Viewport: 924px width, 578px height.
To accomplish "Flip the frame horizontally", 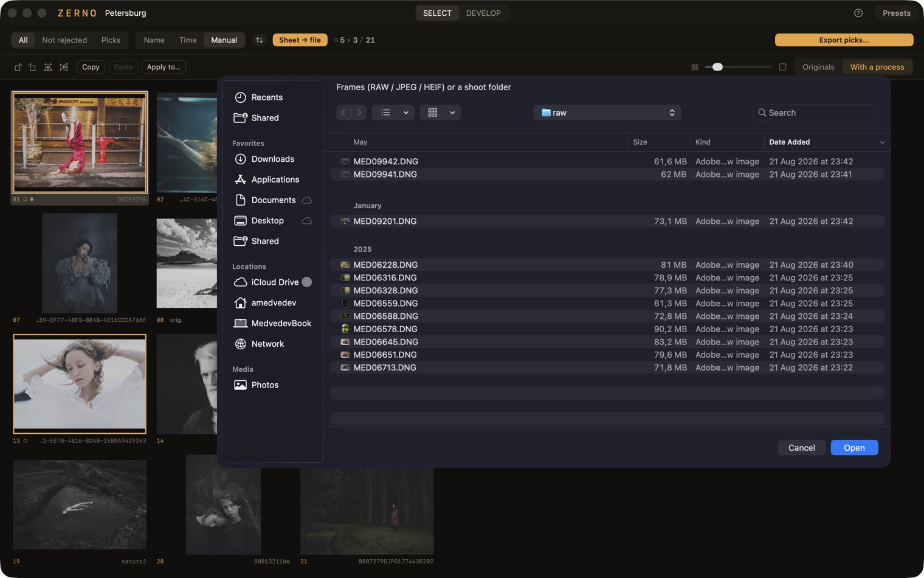I will point(48,67).
